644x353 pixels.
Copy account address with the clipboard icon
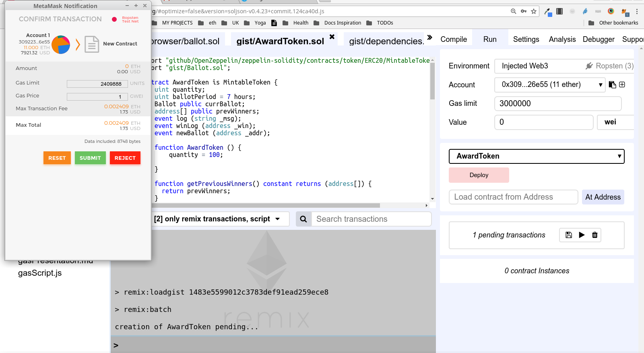tap(612, 85)
